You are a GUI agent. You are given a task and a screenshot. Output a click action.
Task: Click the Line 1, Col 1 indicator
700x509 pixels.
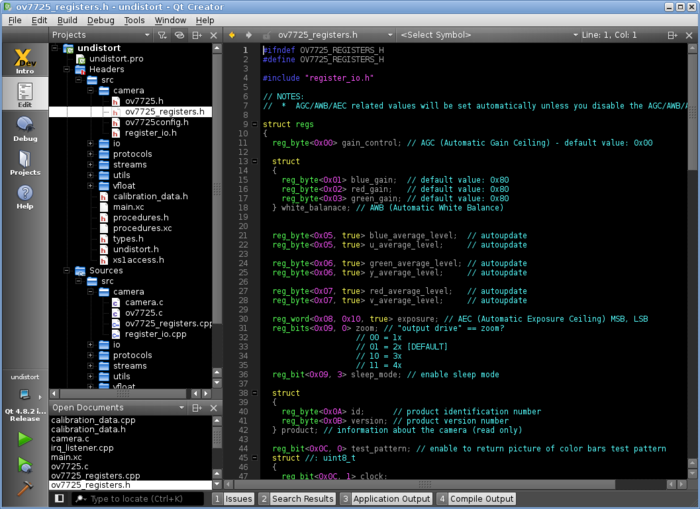[609, 35]
